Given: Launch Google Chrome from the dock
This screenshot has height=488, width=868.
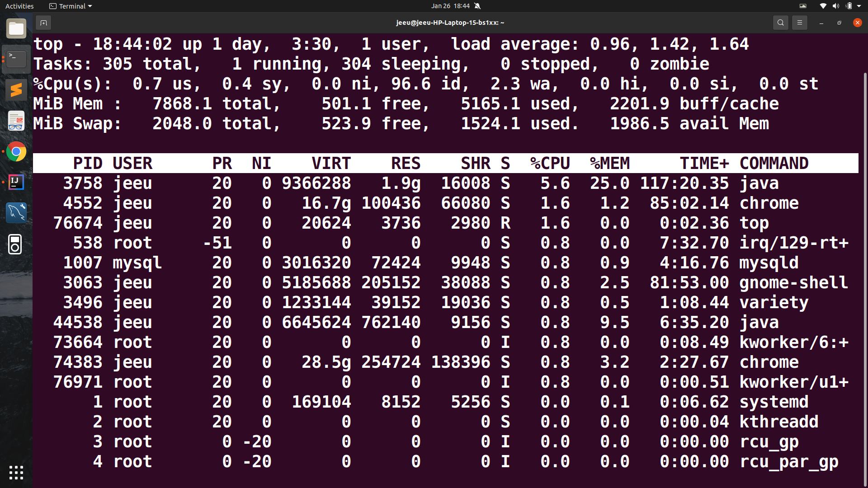Looking at the screenshot, I should [16, 151].
